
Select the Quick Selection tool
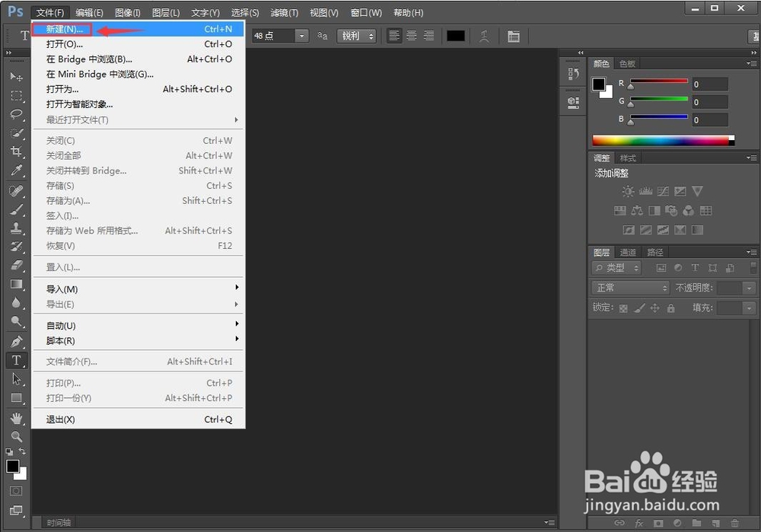17,133
